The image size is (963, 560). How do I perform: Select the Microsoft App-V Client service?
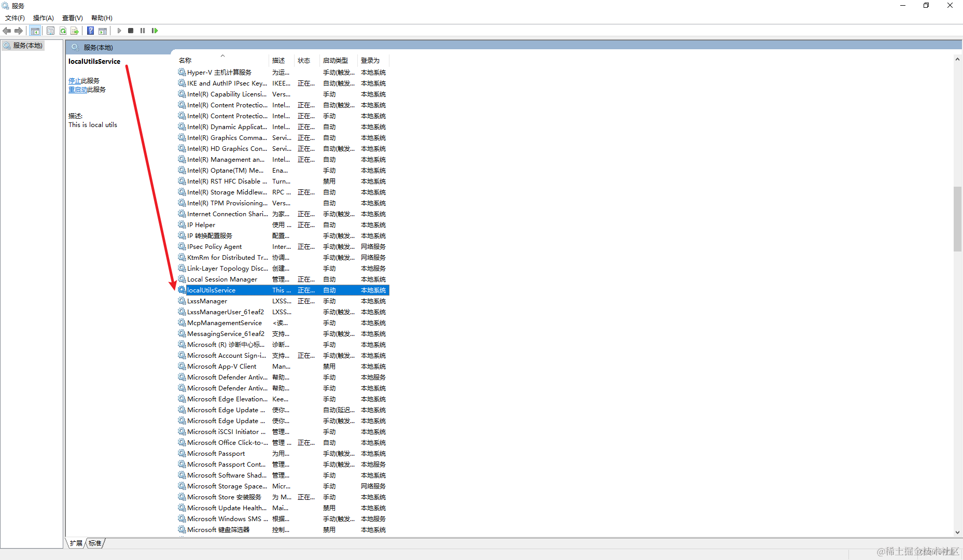(x=283, y=367)
